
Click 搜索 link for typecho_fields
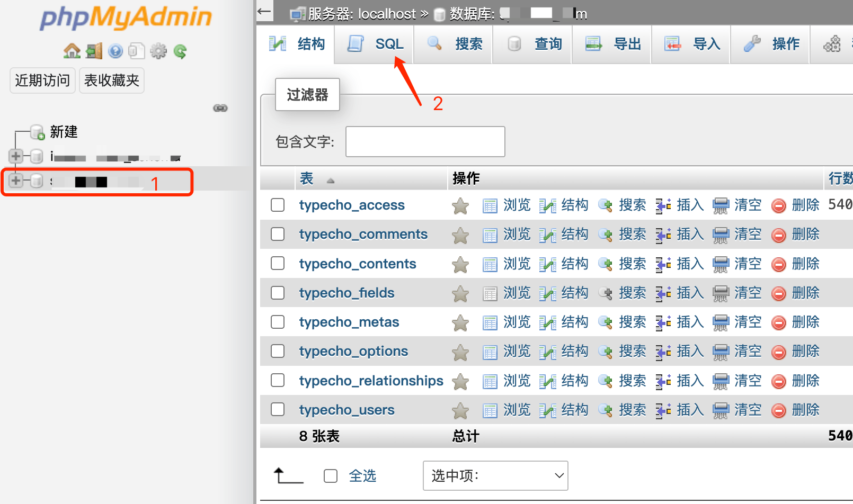(x=633, y=293)
